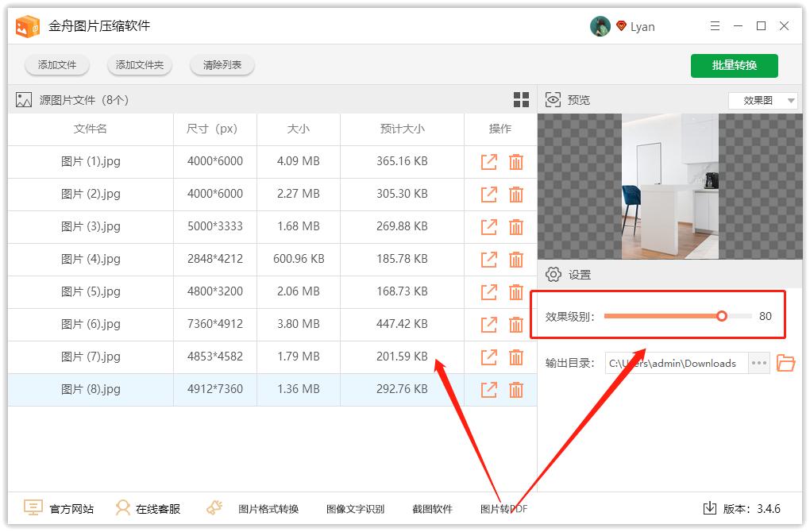The height and width of the screenshot is (532, 810).
Task: Open the hamburger menu at top right
Action: 714,25
